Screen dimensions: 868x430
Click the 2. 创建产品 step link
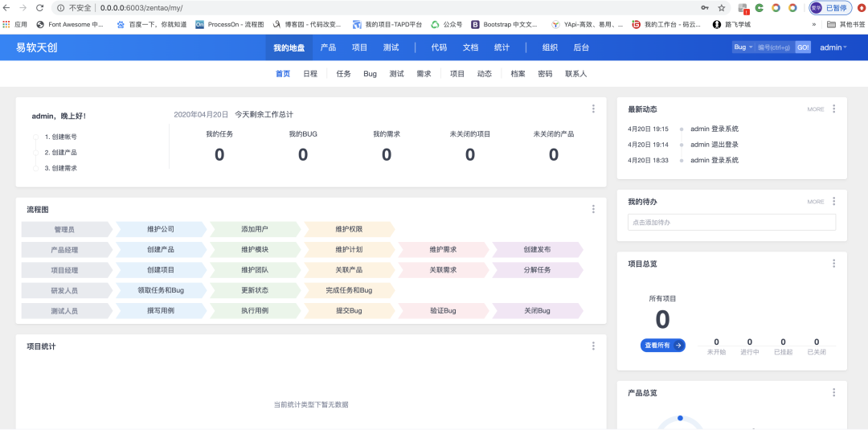pos(61,152)
